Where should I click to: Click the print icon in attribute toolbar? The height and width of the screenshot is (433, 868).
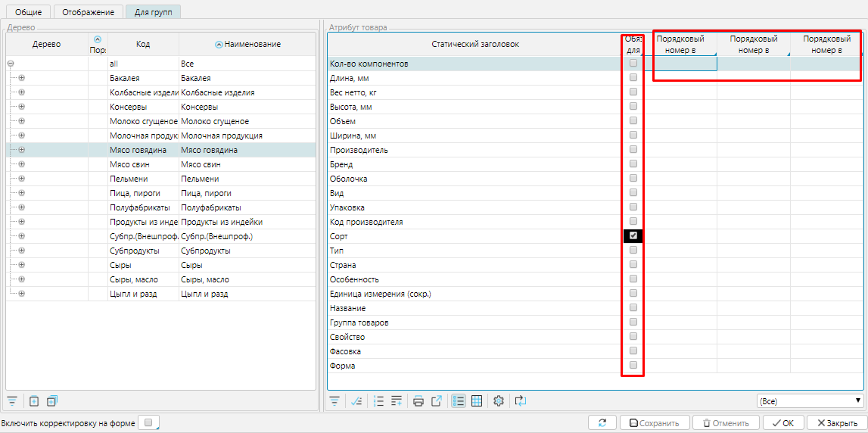tap(418, 401)
